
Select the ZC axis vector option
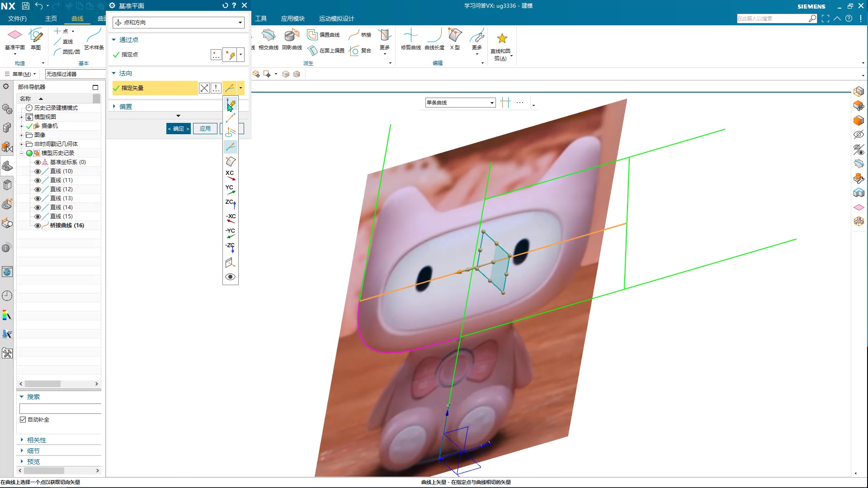[x=230, y=204]
